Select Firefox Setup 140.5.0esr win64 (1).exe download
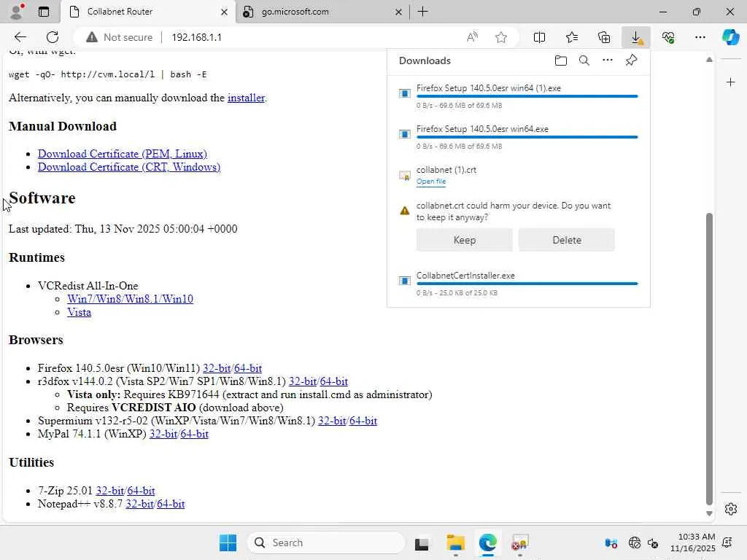Screen dimensions: 747x560 (x=519, y=96)
